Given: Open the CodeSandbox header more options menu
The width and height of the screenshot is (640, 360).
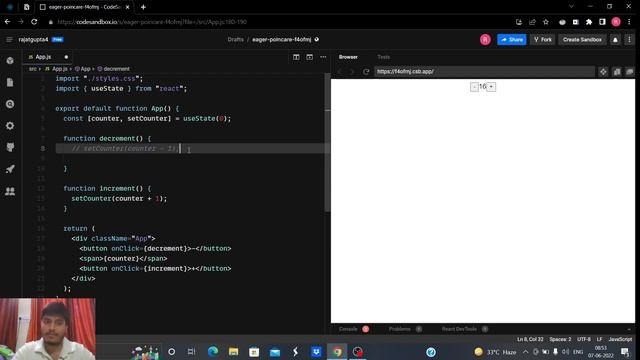Looking at the screenshot, I should pyautogui.click(x=629, y=40).
